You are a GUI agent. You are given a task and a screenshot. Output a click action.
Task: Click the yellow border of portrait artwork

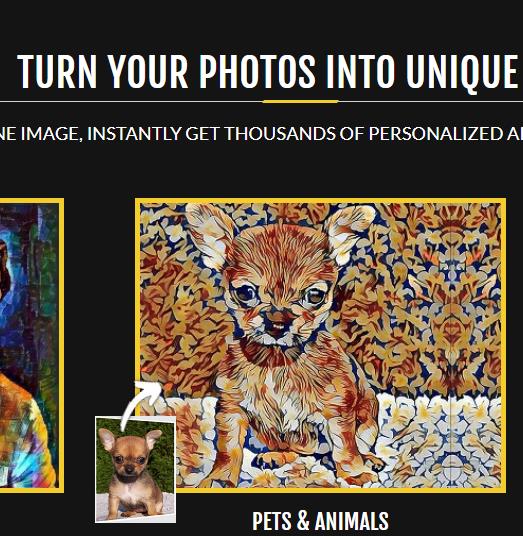pos(62,345)
